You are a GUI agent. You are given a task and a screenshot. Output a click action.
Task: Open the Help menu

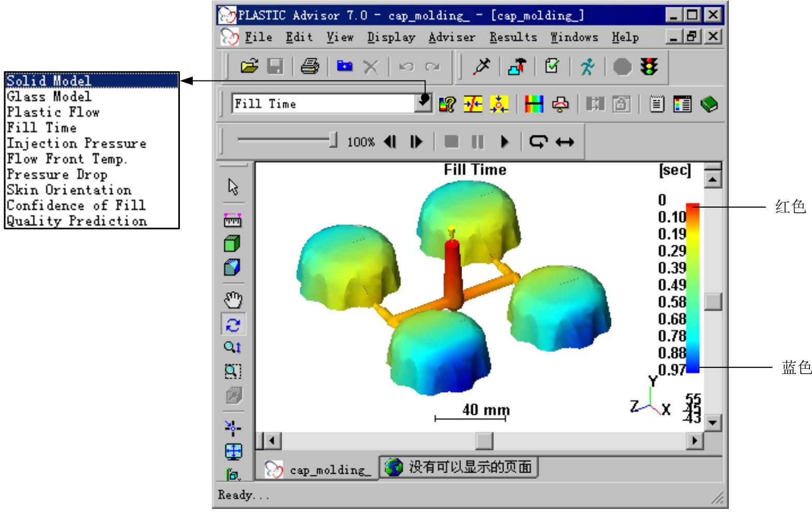[x=625, y=37]
